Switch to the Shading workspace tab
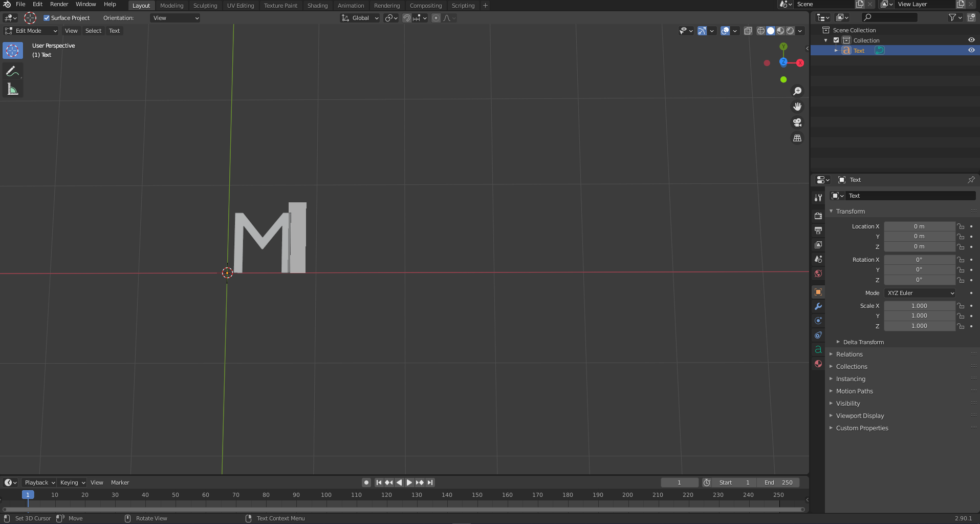The width and height of the screenshot is (980, 524). [x=317, y=5]
